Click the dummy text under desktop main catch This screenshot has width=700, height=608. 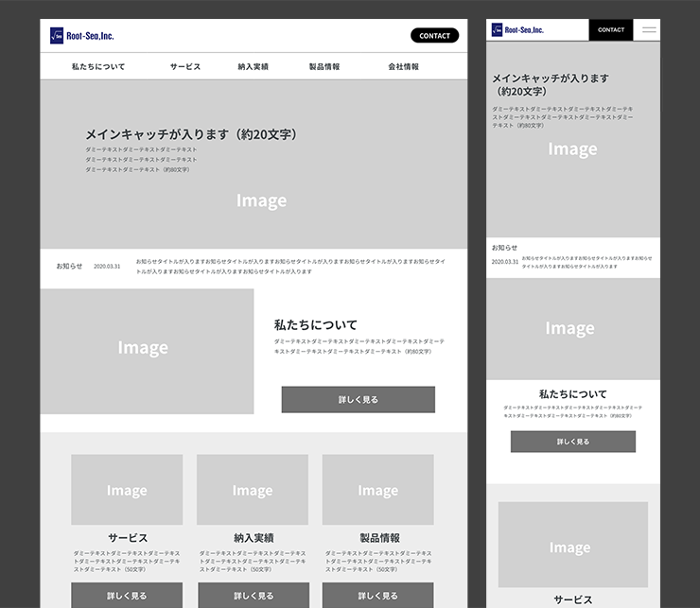[x=141, y=160]
